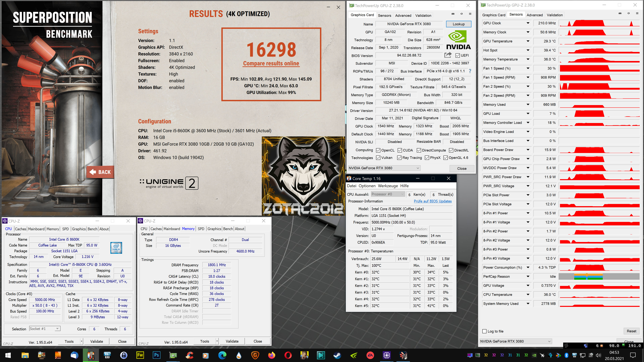Viewport: 644px width, 362px height.
Task: Follow the Prüfe auf BIOS Updates link
Action: pyautogui.click(x=433, y=201)
